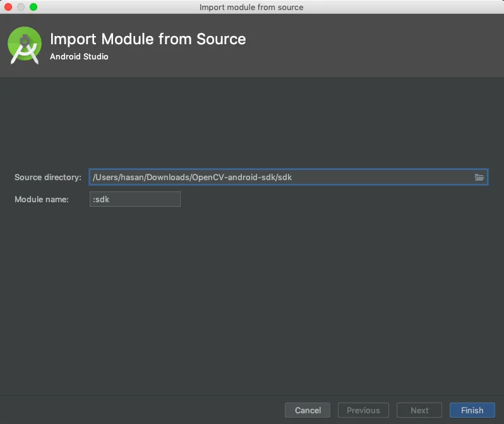Click the disabled Next button

coord(419,410)
